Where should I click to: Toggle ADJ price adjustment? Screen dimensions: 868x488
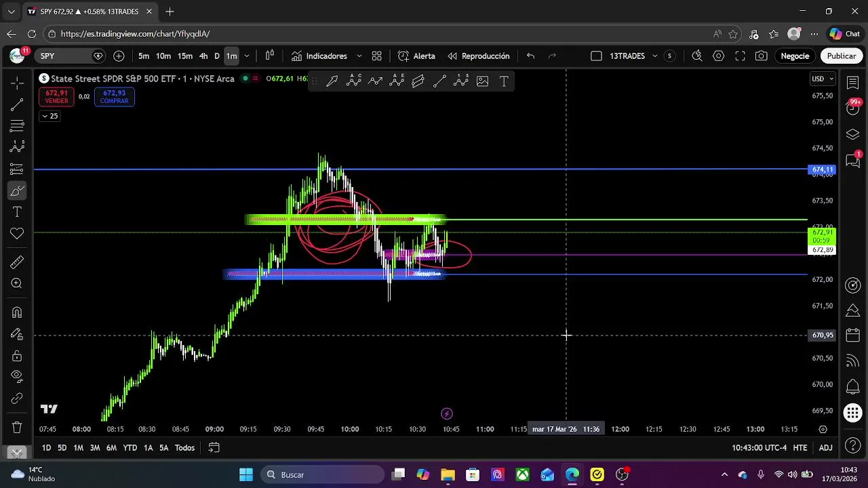point(825,448)
